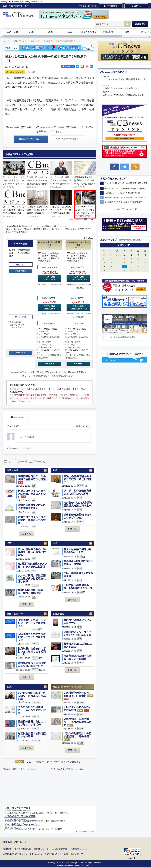Click the 印刷用 print button
151x868 pixels.
coord(32,72)
